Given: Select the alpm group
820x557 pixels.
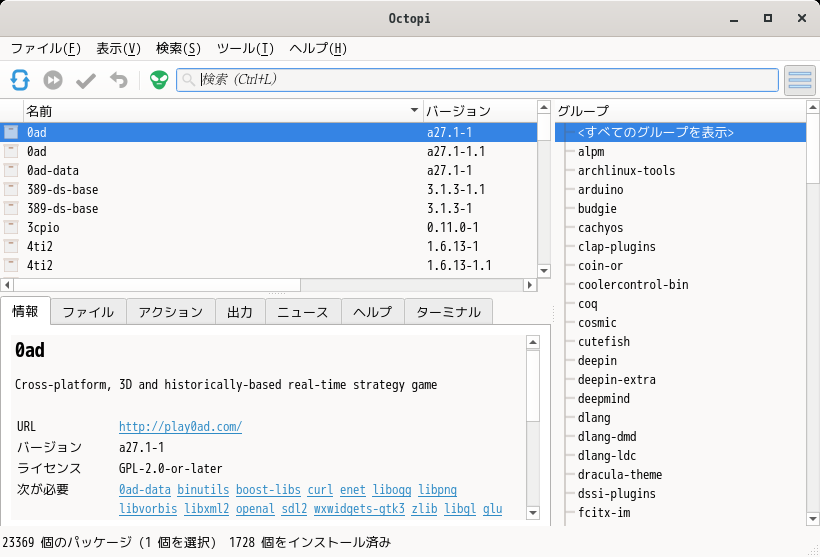Looking at the screenshot, I should click(x=591, y=152).
